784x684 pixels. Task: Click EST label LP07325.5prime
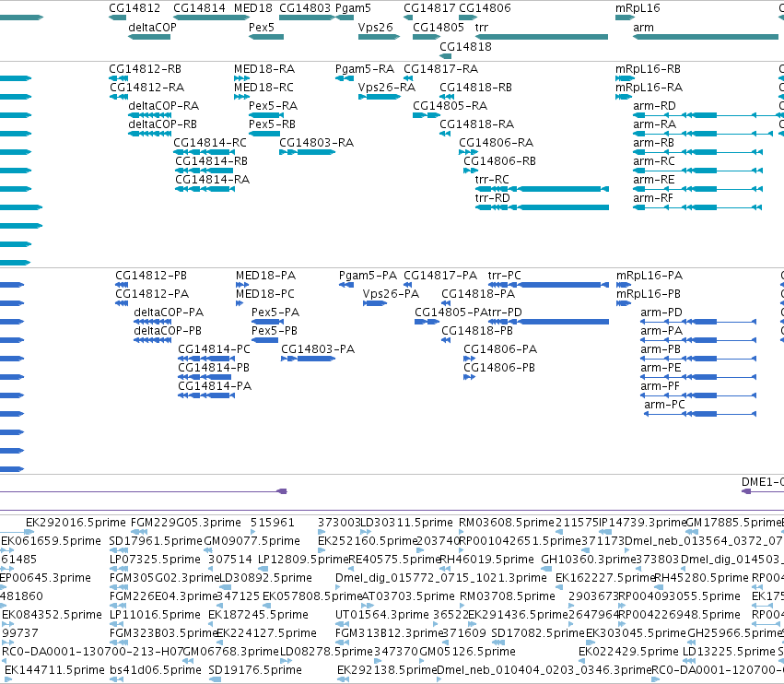click(x=155, y=560)
